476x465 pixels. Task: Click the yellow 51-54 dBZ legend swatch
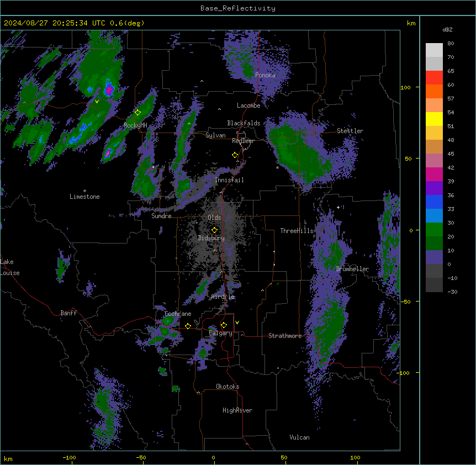(434, 119)
